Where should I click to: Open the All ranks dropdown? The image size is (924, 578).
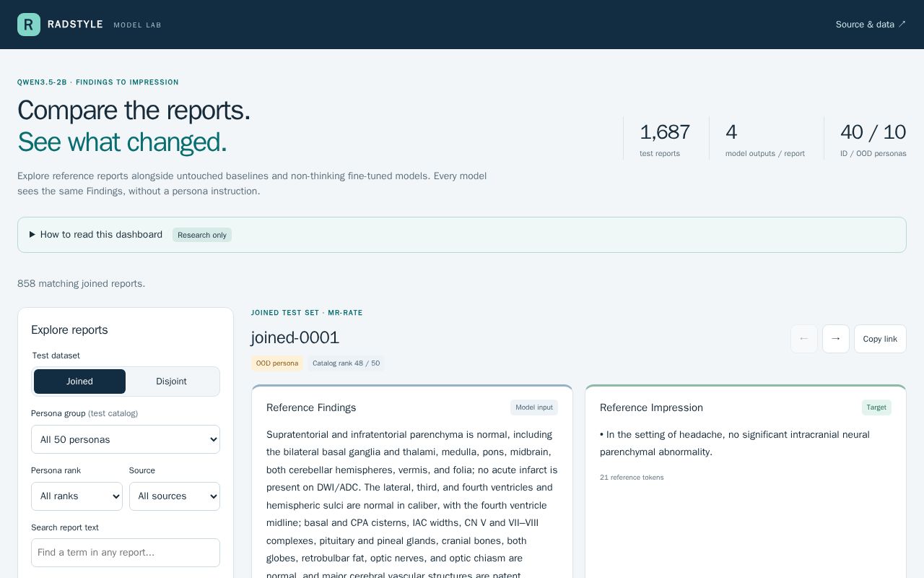point(77,496)
